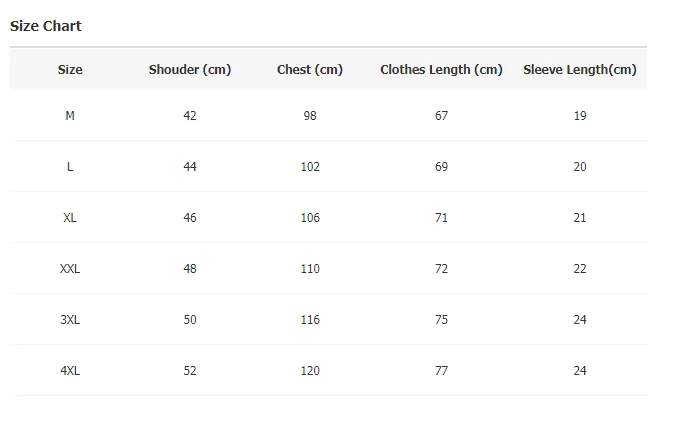Click clothes length 71 for size XL

[441, 218]
